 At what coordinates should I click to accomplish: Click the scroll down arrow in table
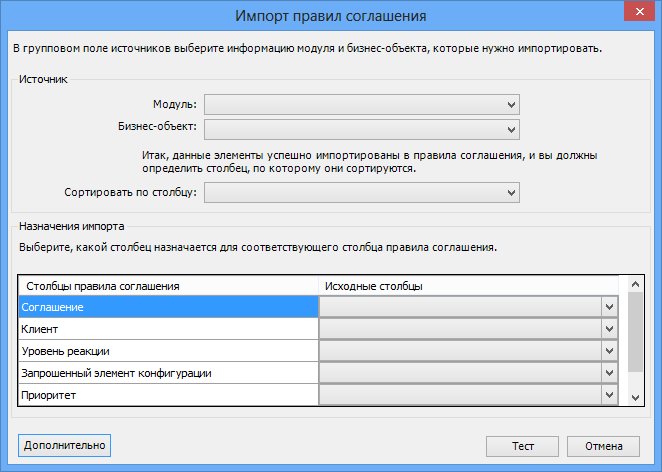tap(635, 397)
